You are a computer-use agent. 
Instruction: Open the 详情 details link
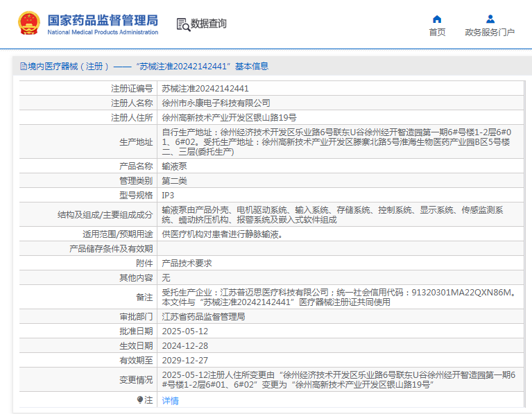(x=171, y=401)
